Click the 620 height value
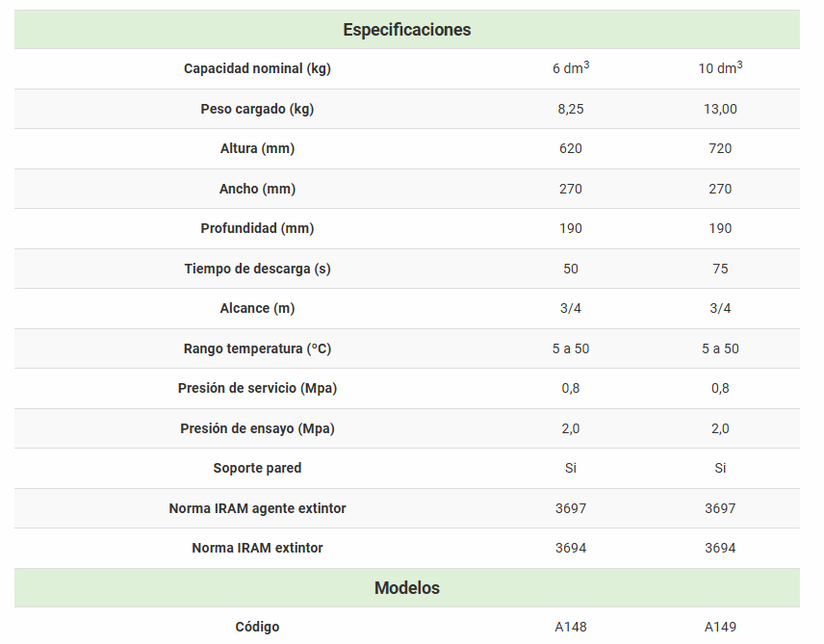This screenshot has width=824, height=644. (571, 149)
